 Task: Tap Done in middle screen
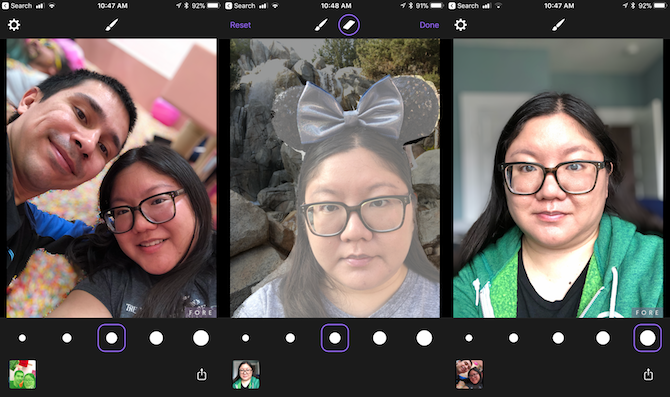429,25
